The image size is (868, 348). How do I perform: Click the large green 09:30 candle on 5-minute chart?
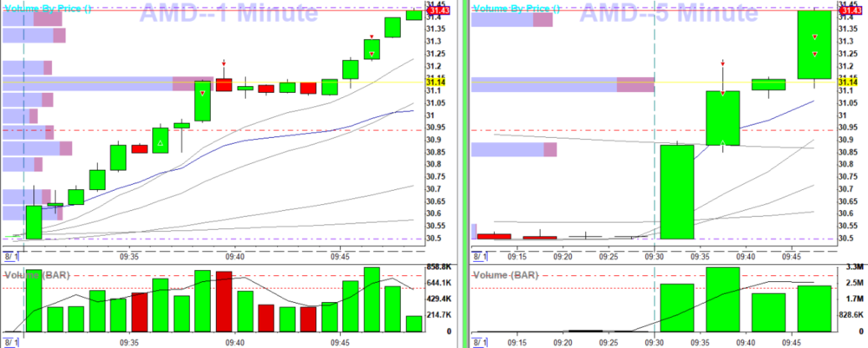pyautogui.click(x=677, y=191)
